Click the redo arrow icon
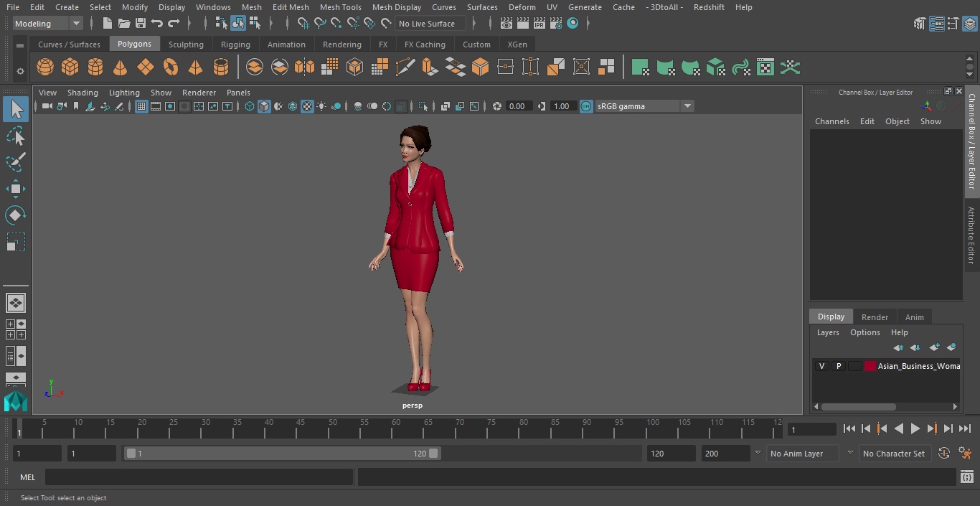The image size is (980, 506). [x=174, y=24]
